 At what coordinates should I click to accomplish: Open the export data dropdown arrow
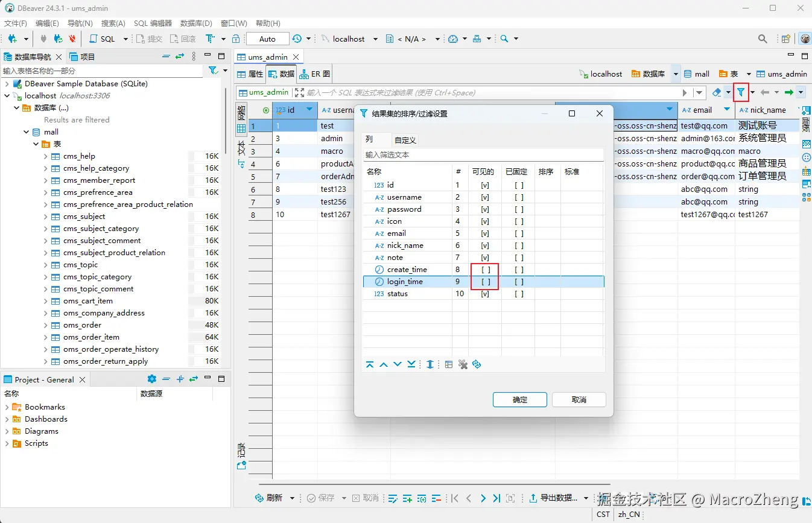[x=586, y=498]
